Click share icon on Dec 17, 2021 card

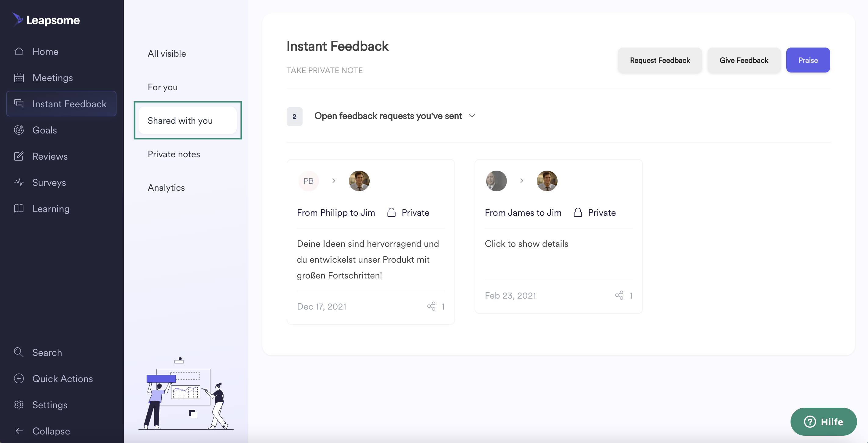431,306
